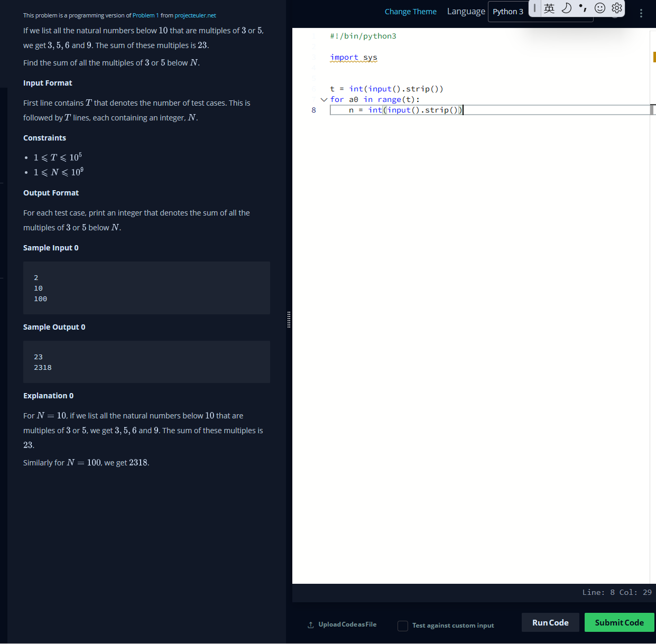Viewport: 656px width, 644px height.
Task: Click the Change Theme link
Action: pyautogui.click(x=410, y=12)
